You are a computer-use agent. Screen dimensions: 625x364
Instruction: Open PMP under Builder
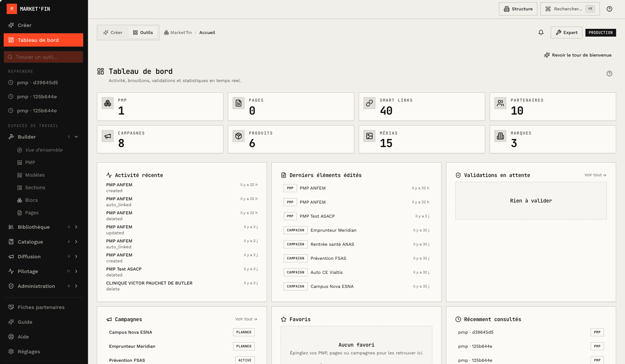point(48,163)
